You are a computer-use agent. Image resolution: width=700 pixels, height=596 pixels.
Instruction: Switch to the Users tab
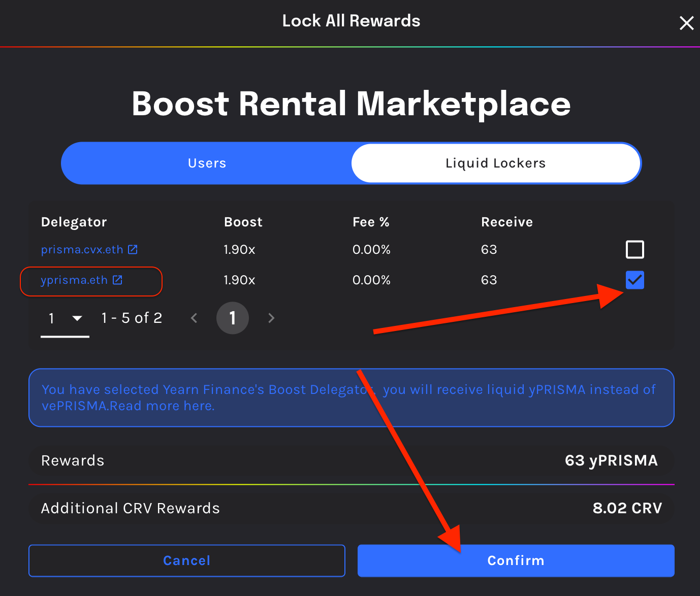point(207,163)
